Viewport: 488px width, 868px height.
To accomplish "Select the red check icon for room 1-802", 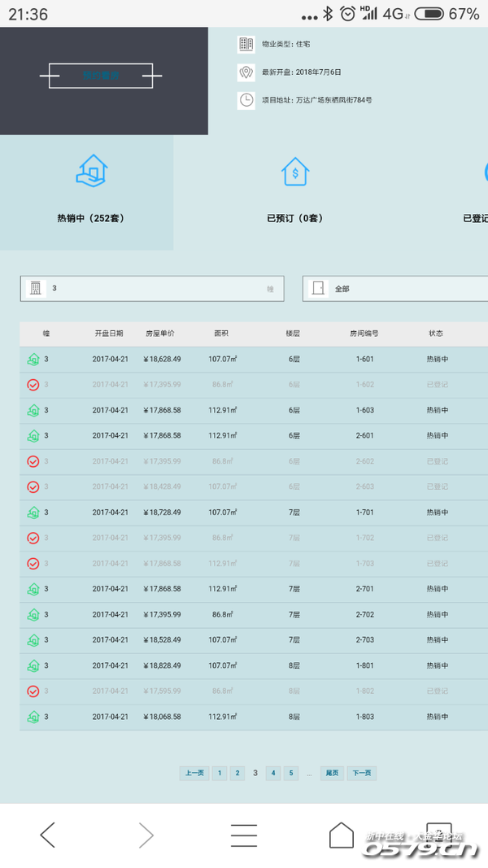I will point(33,691).
